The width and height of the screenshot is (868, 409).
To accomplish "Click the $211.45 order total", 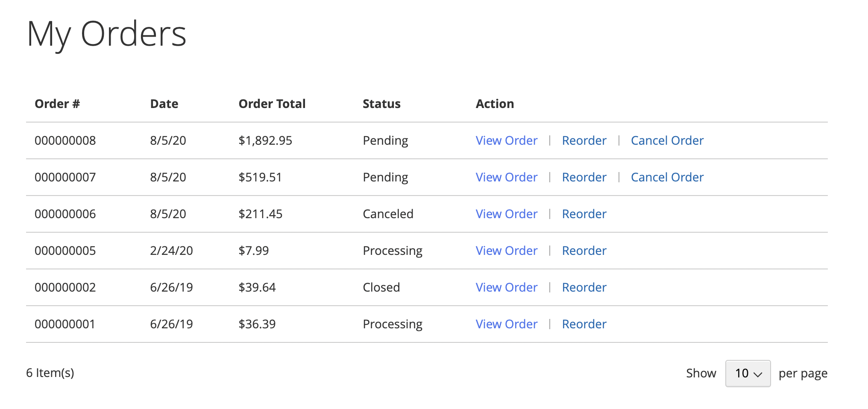I will (261, 214).
